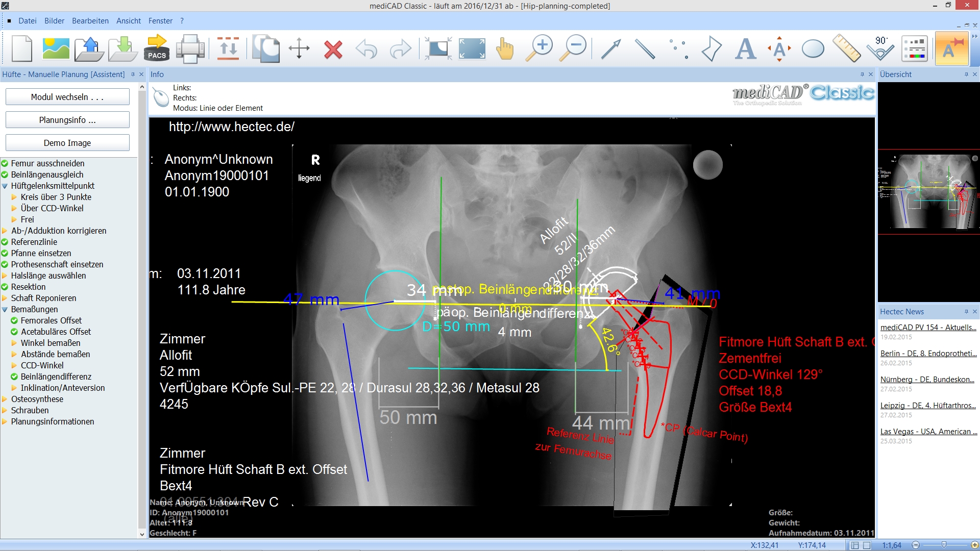Click the orange scaling arrows icon

coord(228,49)
